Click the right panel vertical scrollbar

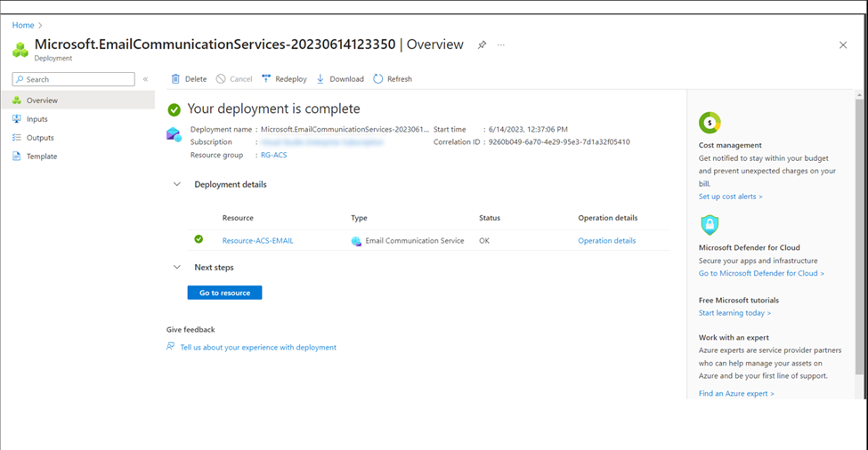pos(858,237)
